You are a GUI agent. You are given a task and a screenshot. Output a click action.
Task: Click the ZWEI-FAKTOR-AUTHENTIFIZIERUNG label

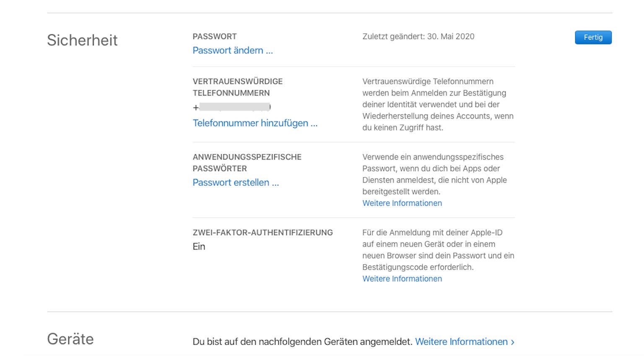[x=262, y=233]
